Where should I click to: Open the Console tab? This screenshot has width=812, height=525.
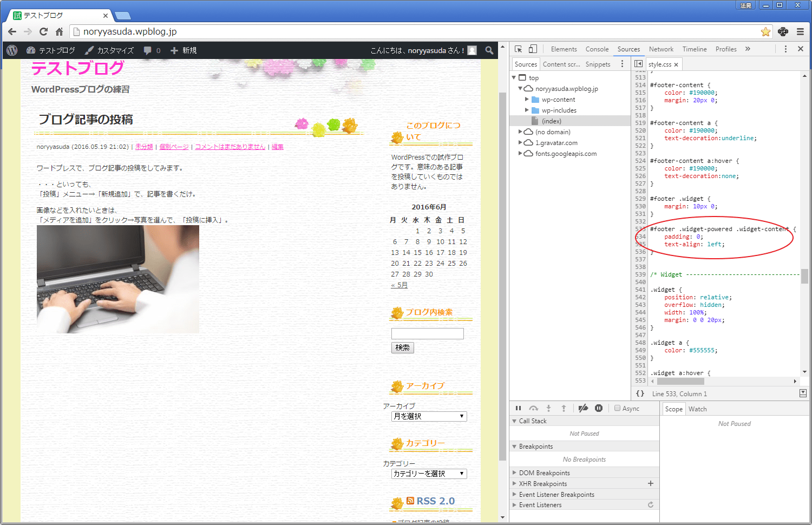(x=597, y=49)
